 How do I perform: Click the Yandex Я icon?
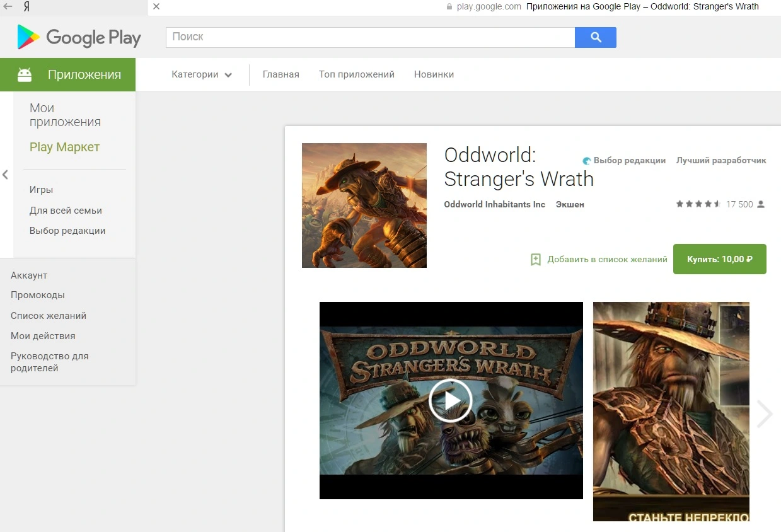pyautogui.click(x=27, y=6)
